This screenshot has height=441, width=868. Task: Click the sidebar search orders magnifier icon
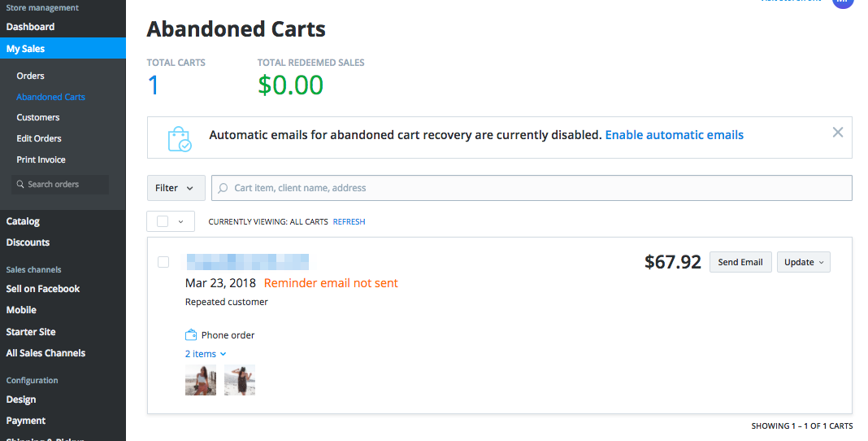(x=20, y=185)
